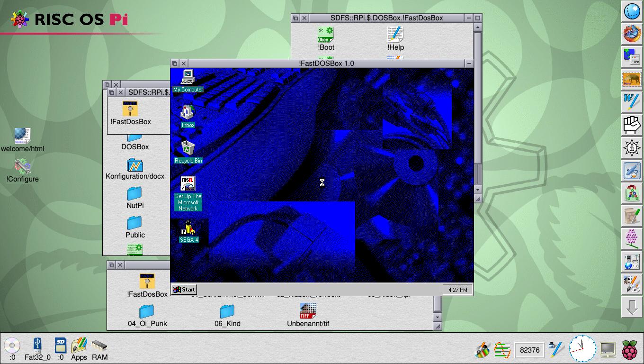
Task: Click the Raspberry Pi task manager icon
Action: tap(629, 350)
